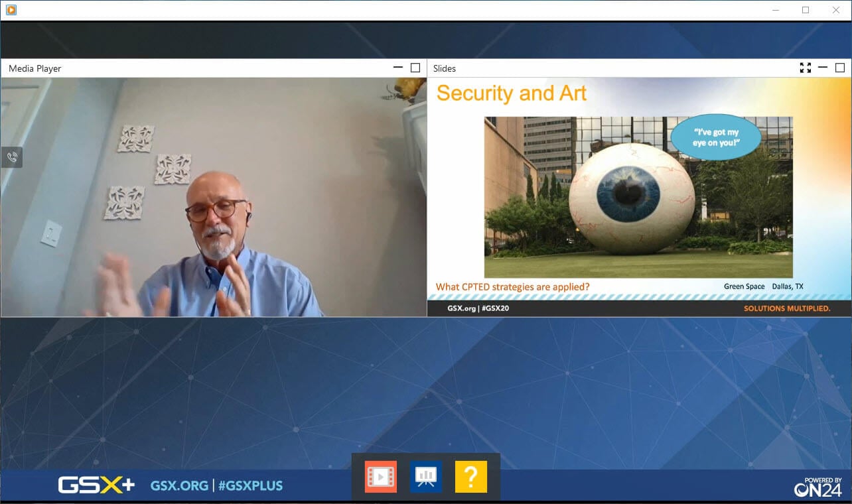Click the Powered by ON24 logo
Screen dimensions: 852x504
tap(818, 487)
